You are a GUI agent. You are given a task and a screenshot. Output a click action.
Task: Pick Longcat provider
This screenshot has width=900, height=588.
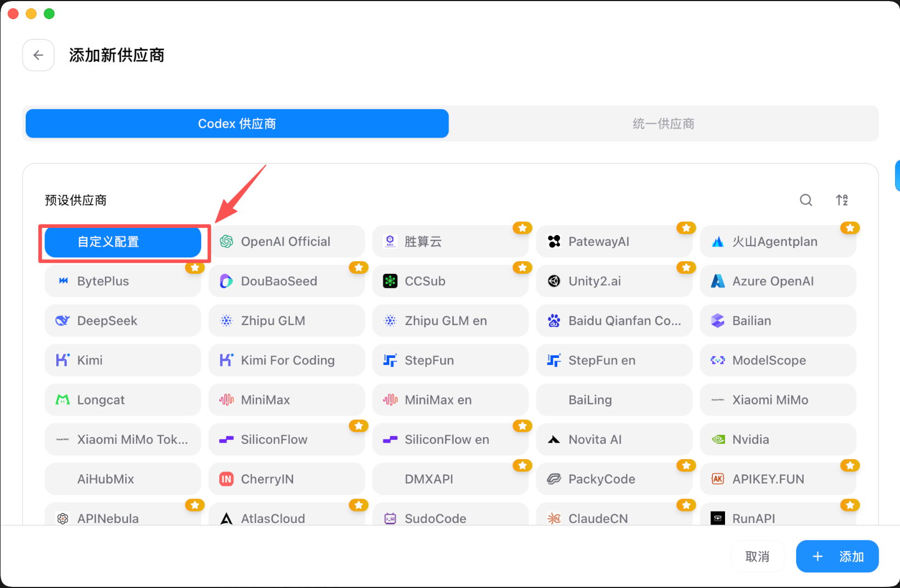pyautogui.click(x=123, y=400)
